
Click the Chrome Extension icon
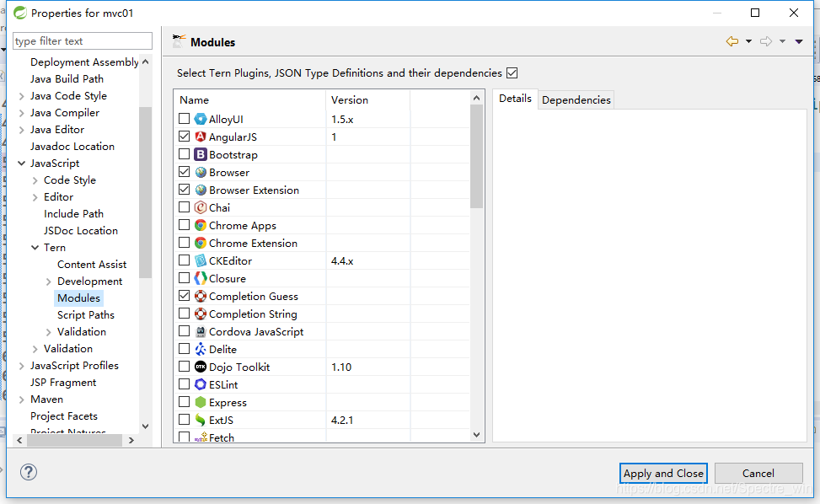[x=201, y=243]
